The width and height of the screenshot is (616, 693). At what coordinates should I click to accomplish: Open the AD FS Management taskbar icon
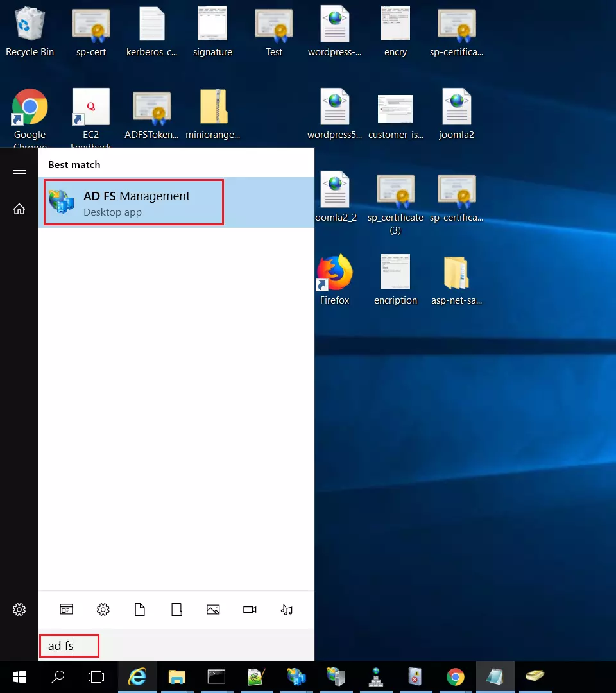pos(296,677)
